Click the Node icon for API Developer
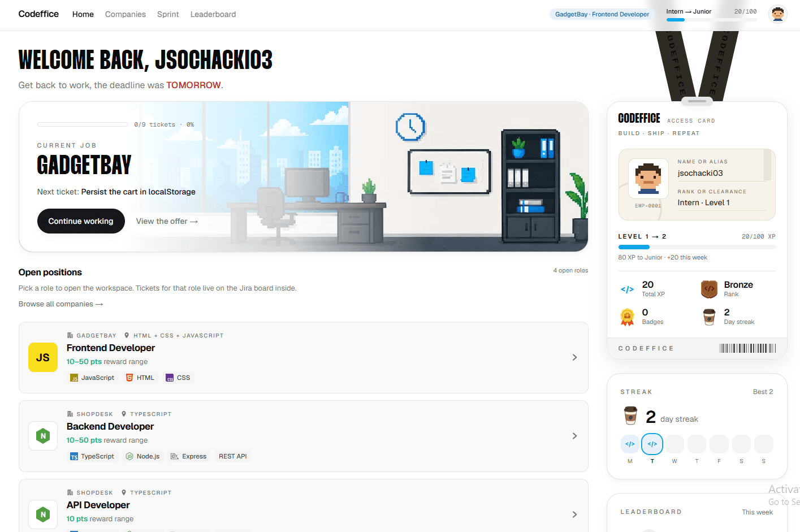The image size is (800, 532). tap(43, 514)
